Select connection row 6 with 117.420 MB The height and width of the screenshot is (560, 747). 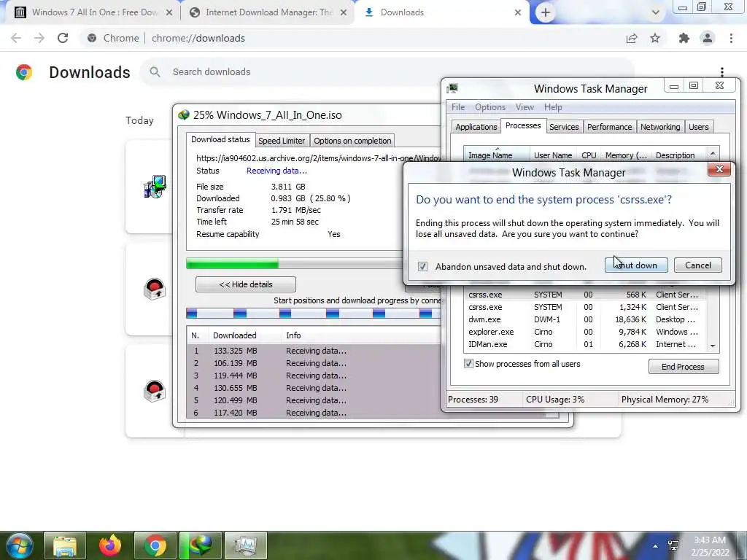(314, 413)
